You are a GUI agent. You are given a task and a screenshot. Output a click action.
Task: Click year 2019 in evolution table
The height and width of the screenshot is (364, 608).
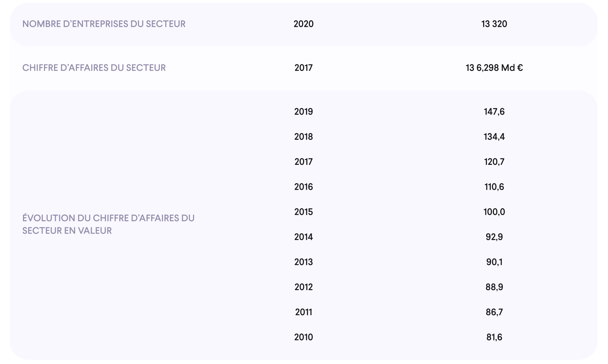pos(304,112)
